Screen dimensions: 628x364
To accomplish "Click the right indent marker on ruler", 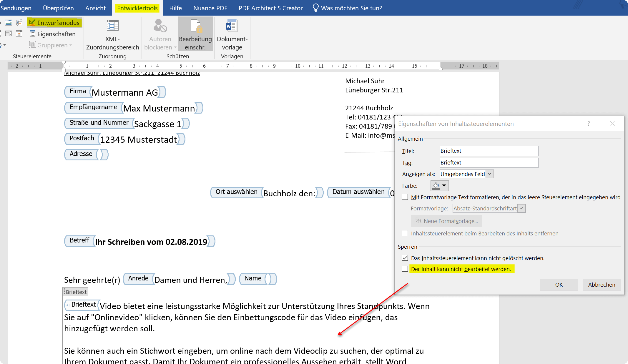I will tap(441, 69).
